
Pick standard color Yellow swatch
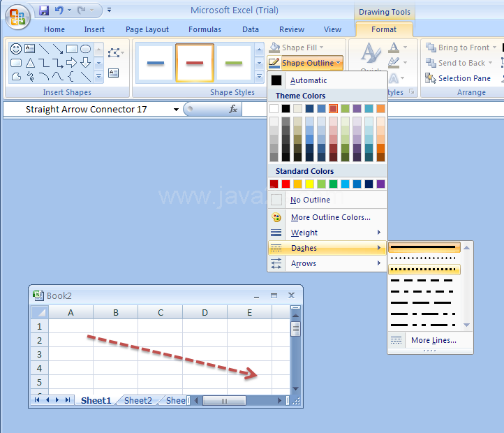click(x=309, y=184)
